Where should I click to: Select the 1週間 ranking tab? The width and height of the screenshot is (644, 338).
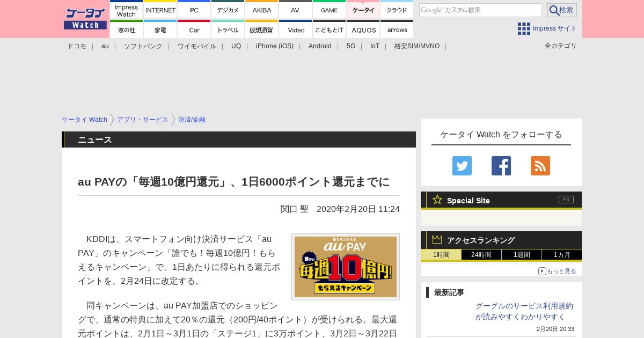coord(522,255)
